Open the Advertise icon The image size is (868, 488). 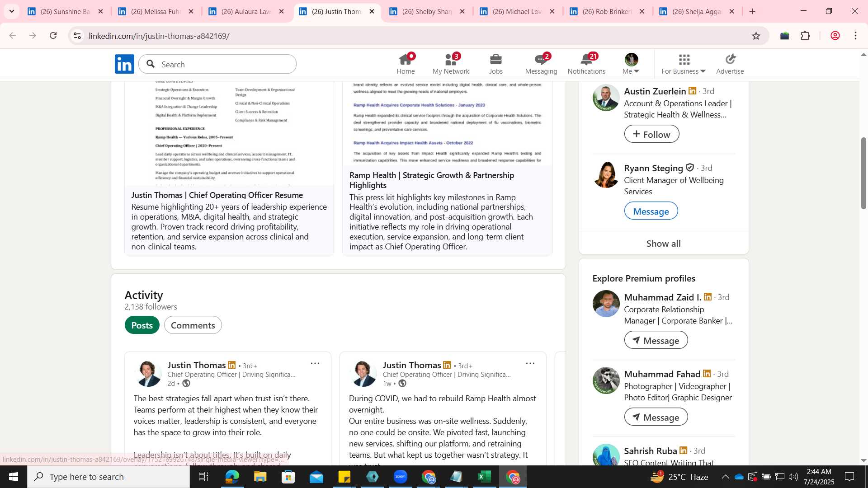click(x=730, y=64)
